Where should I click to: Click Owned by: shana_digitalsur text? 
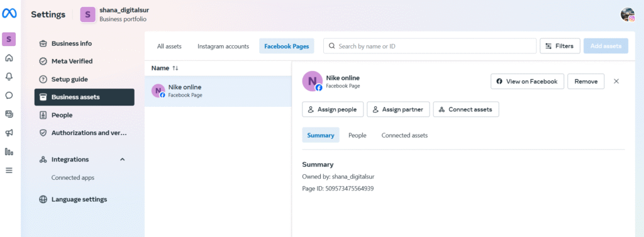point(338,177)
